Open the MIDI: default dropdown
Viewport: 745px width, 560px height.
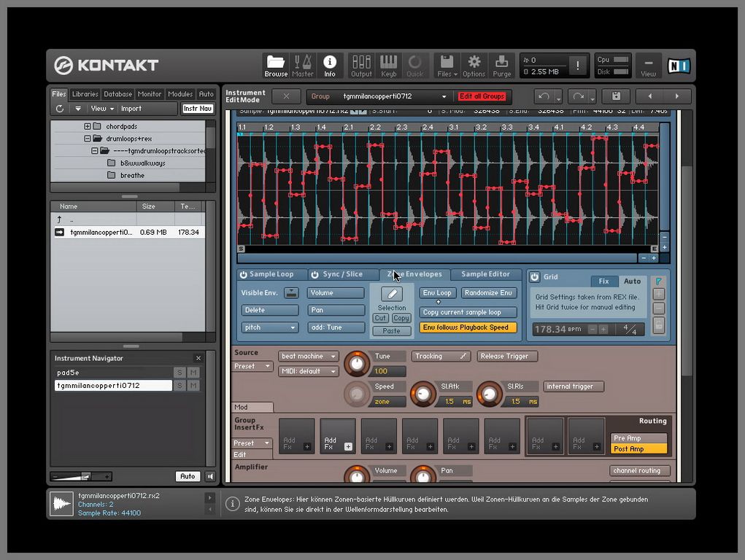[x=309, y=371]
